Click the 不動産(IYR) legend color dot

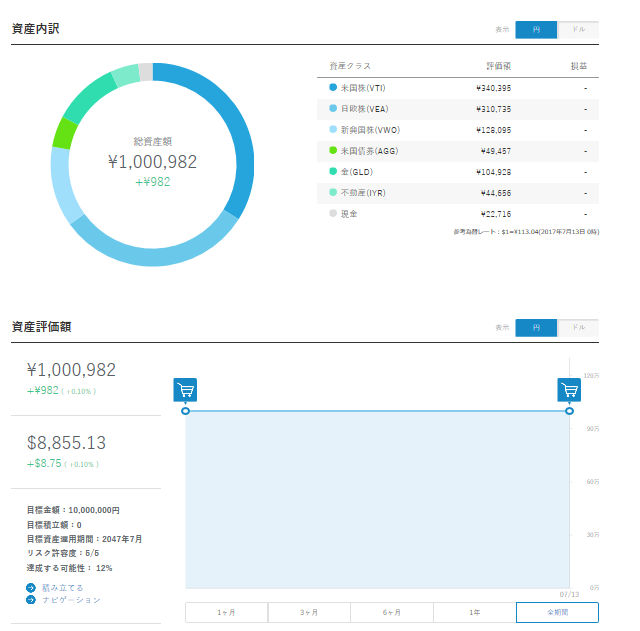(x=333, y=192)
